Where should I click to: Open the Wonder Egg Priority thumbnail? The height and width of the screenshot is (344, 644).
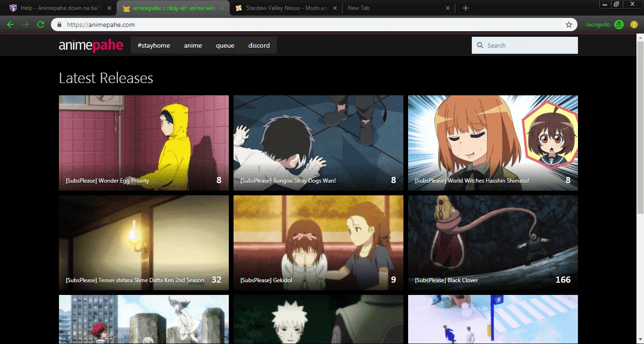pos(144,143)
